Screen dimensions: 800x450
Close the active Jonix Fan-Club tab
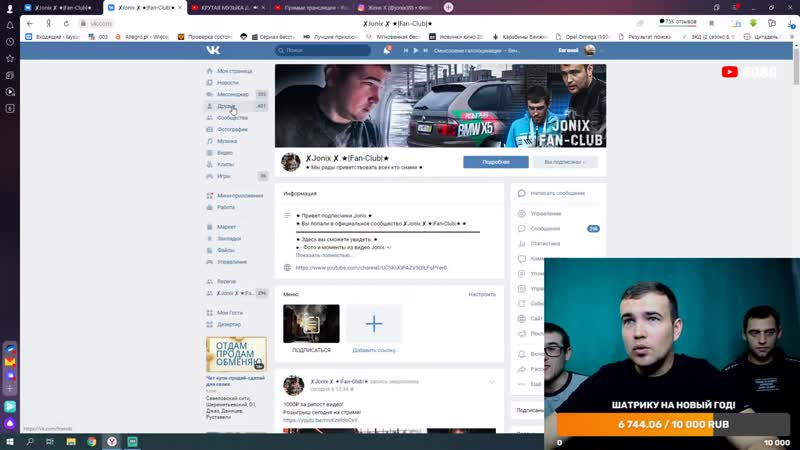[x=180, y=8]
